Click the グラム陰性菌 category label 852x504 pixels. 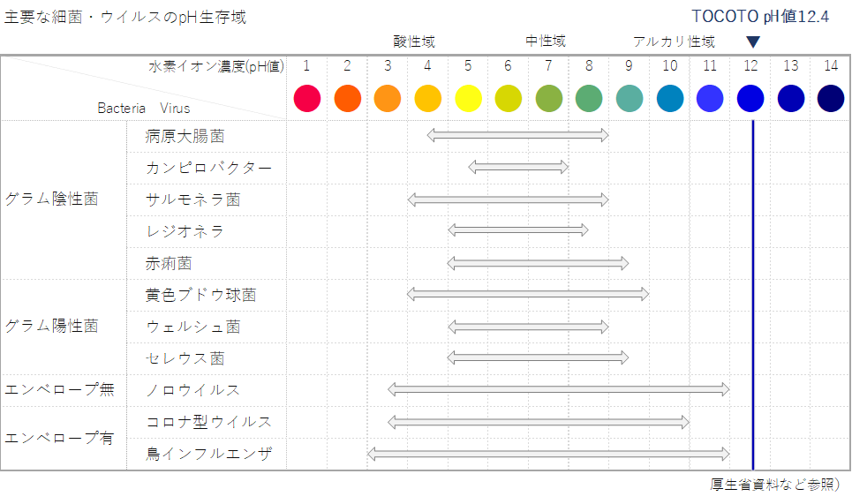pos(51,199)
